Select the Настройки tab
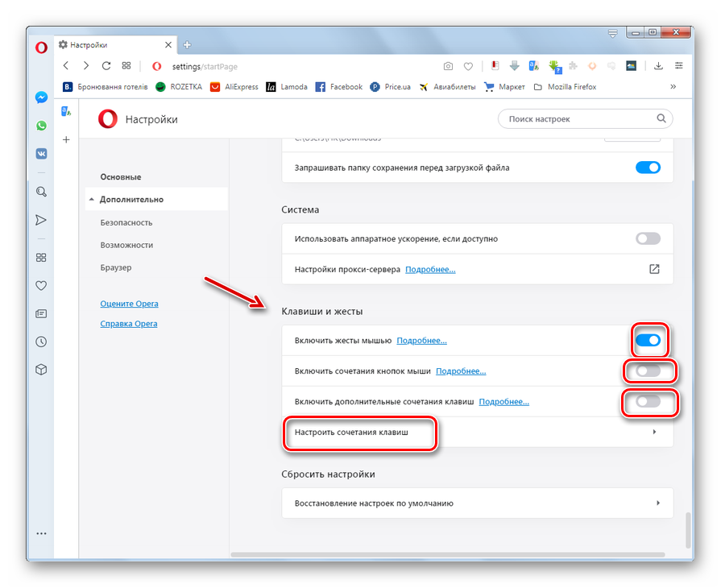This screenshot has height=588, width=721. point(116,44)
